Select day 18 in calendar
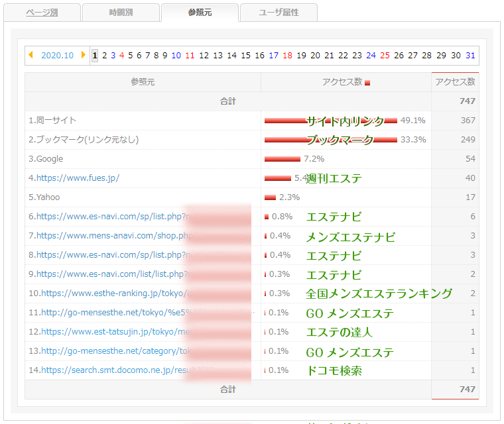 [287, 55]
